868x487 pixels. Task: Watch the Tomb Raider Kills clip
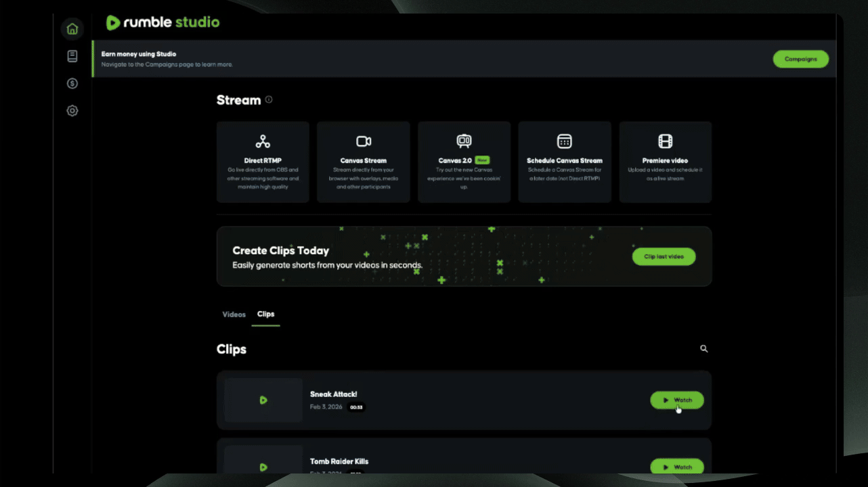pos(677,467)
